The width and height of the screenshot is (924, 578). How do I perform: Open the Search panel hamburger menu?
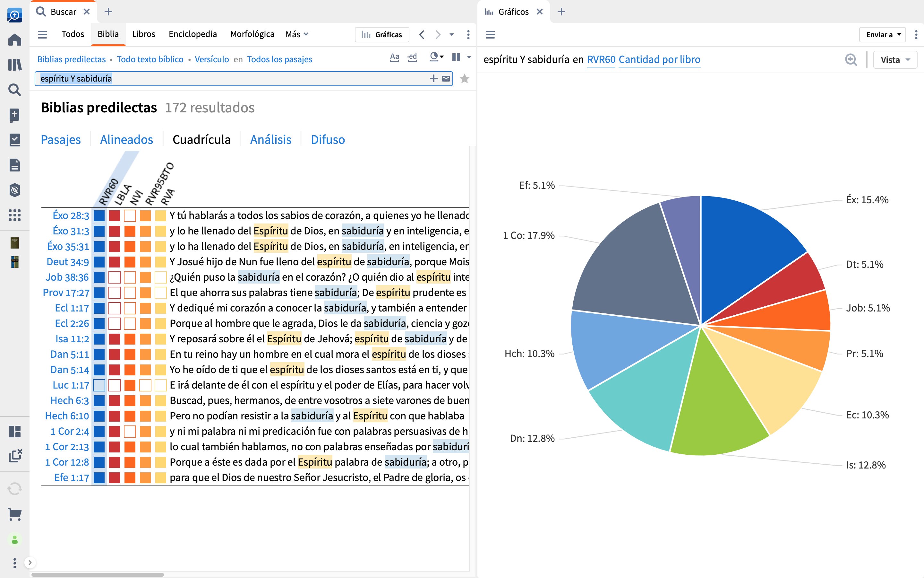click(x=42, y=34)
